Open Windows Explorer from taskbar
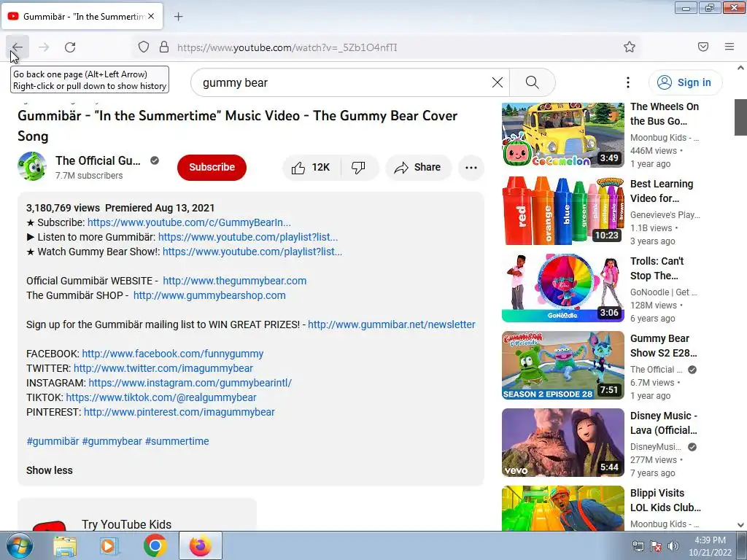This screenshot has height=560, width=747. (65, 545)
